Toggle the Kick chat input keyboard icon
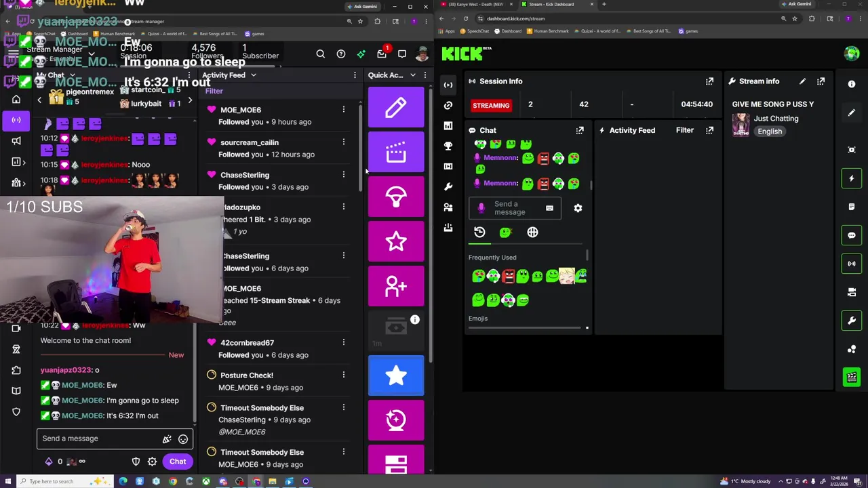The image size is (868, 488). coord(549,208)
